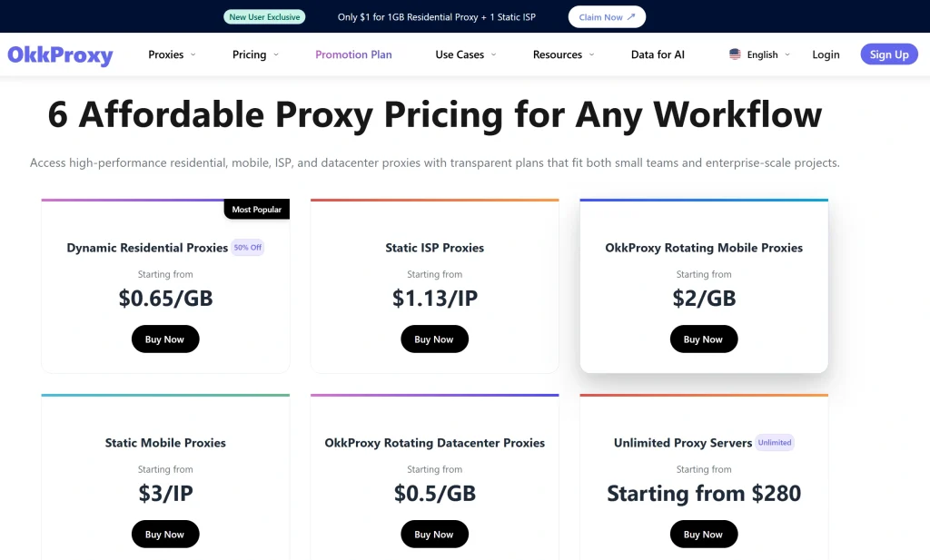Viewport: 930px width, 560px height.
Task: Click Buy Now for Unlimited Proxy Servers
Action: [x=703, y=534]
